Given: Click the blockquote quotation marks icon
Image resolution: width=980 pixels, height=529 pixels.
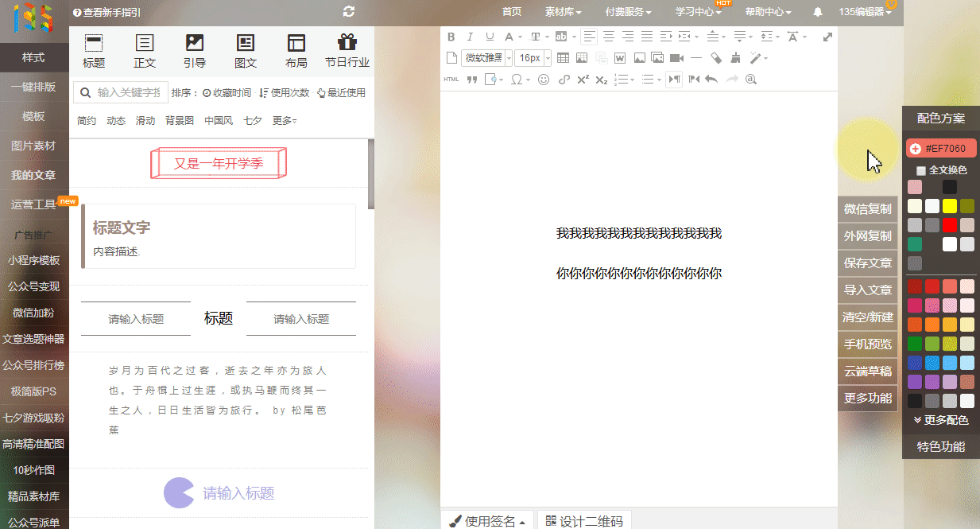Looking at the screenshot, I should click(471, 80).
